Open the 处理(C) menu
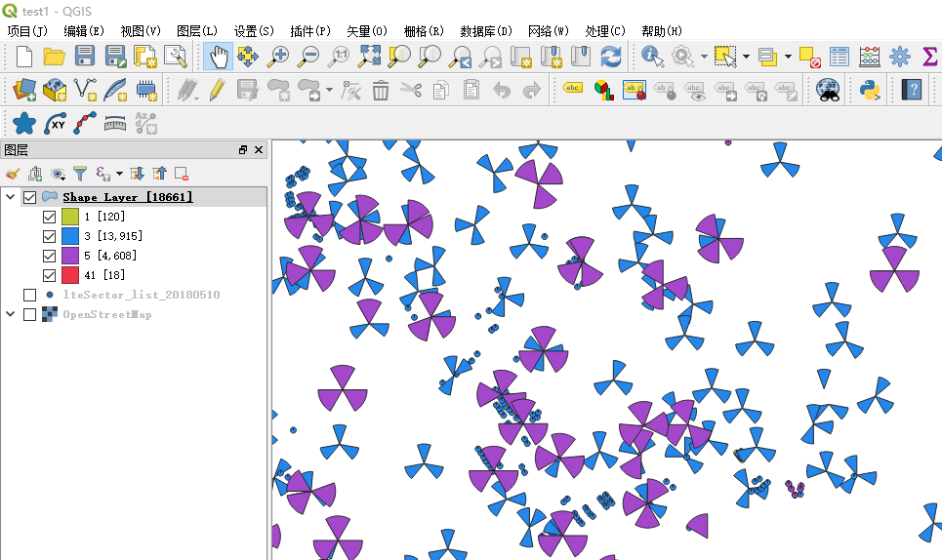The height and width of the screenshot is (560, 942). click(605, 30)
